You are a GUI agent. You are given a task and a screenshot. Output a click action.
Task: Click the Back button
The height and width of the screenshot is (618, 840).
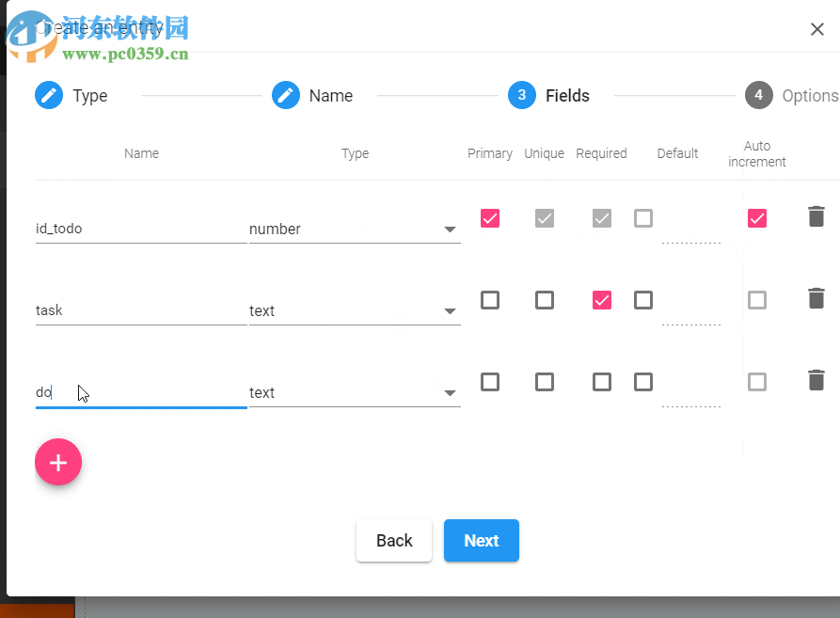tap(394, 540)
